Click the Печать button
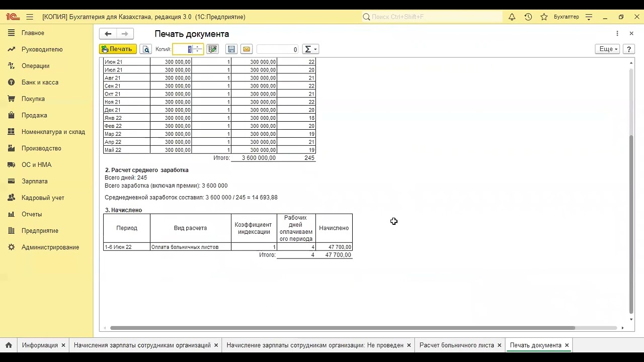The image size is (644, 362). [x=118, y=49]
